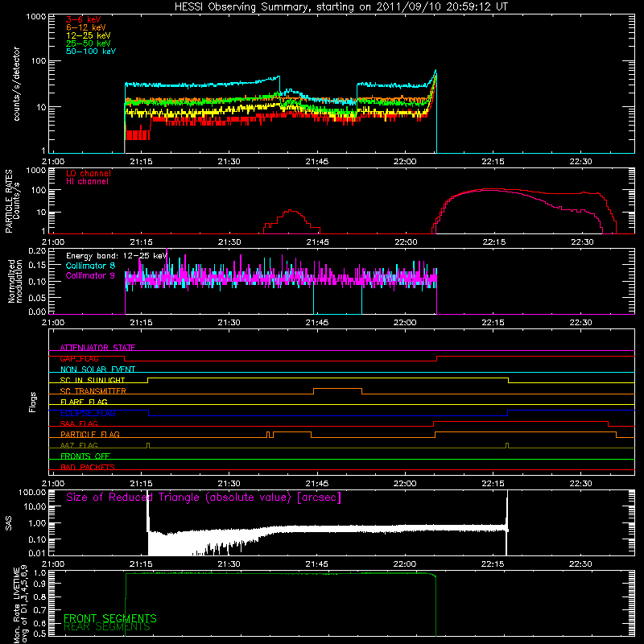Viewport: 644px width, 644px height.
Task: Click the 100.00 label on SAS axis
Action: [x=32, y=493]
